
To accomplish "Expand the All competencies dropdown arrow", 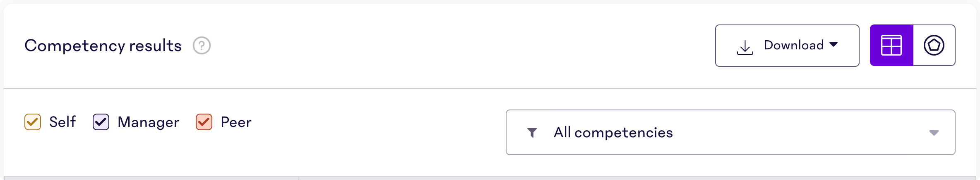I will click(x=934, y=133).
